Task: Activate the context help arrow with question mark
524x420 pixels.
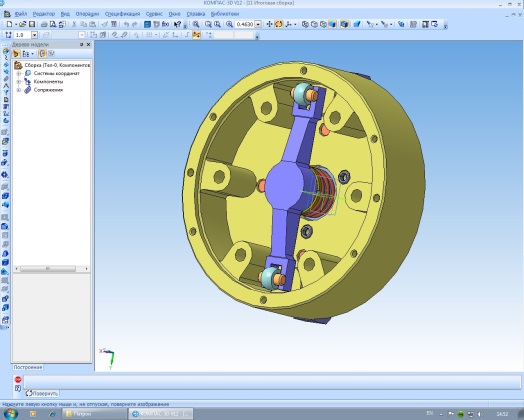Action: 177,24
